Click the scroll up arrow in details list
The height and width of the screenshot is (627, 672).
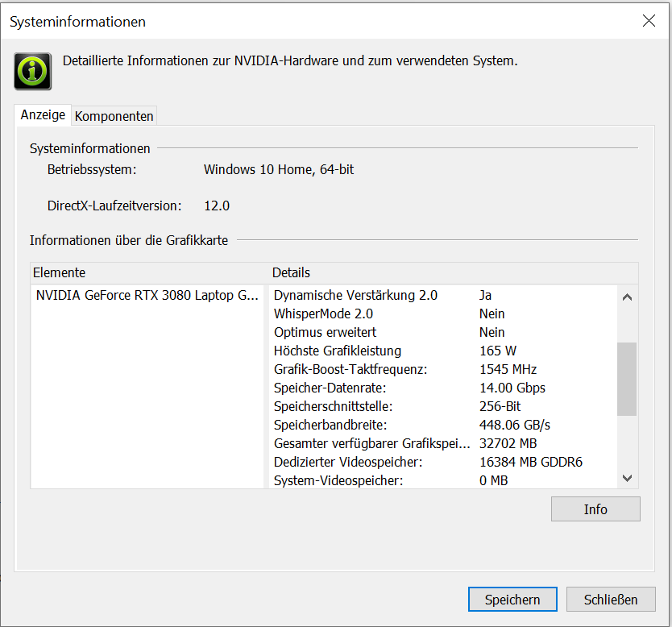(x=627, y=297)
